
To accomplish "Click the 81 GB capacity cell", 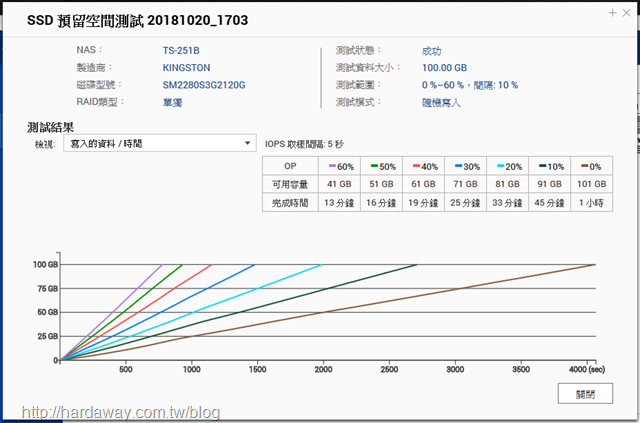I will (508, 184).
